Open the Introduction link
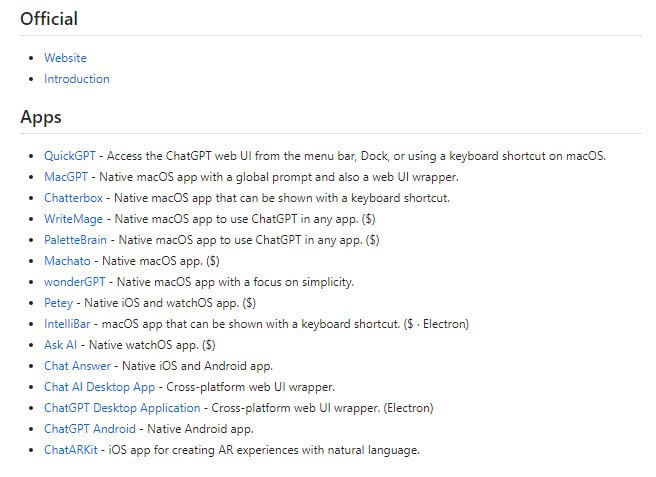Image resolution: width=656 pixels, height=477 pixels. 76,79
